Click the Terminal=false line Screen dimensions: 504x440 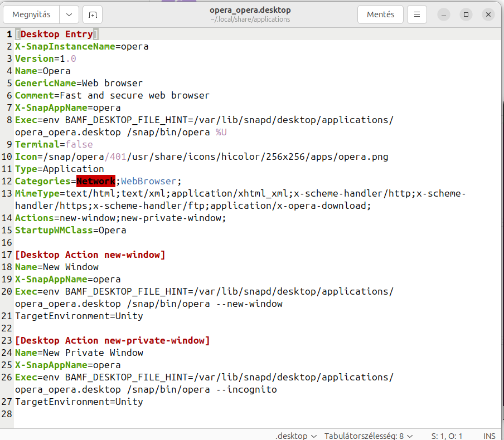[x=54, y=144]
